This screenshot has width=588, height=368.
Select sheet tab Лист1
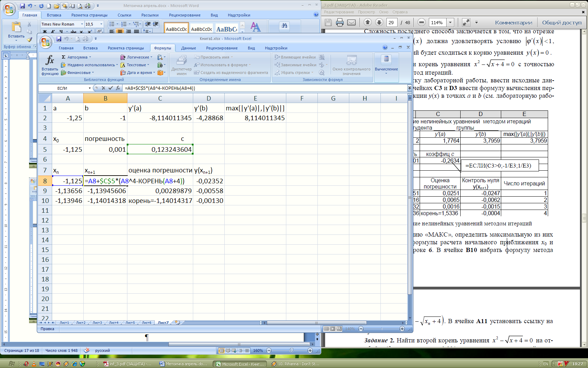64,322
